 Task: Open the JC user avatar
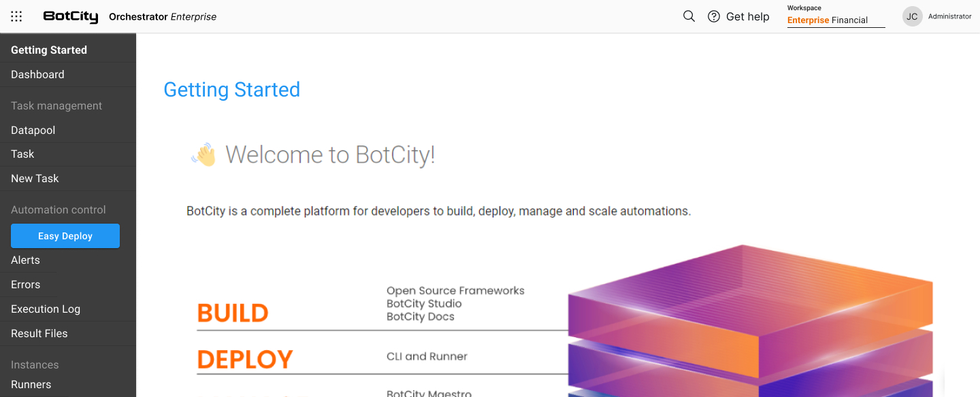pos(912,16)
